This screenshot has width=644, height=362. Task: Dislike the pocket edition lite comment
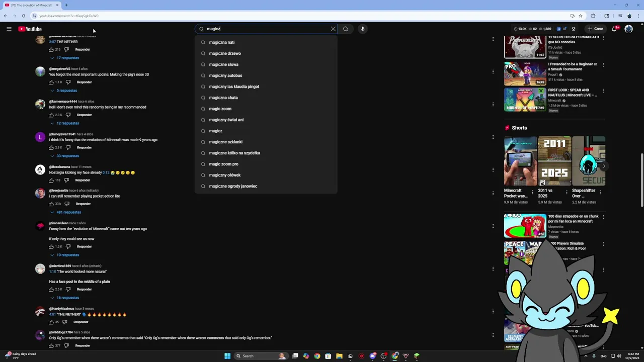coord(67,204)
